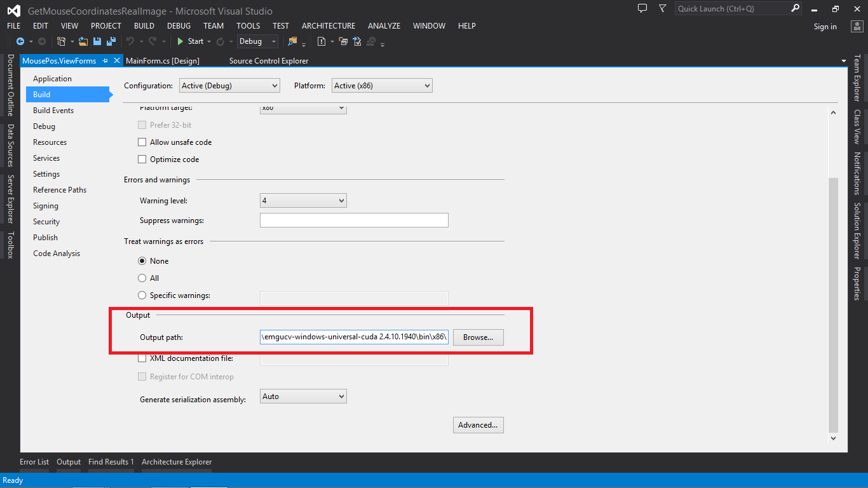Switch to MainForm.cs [Design] tab

click(x=163, y=61)
